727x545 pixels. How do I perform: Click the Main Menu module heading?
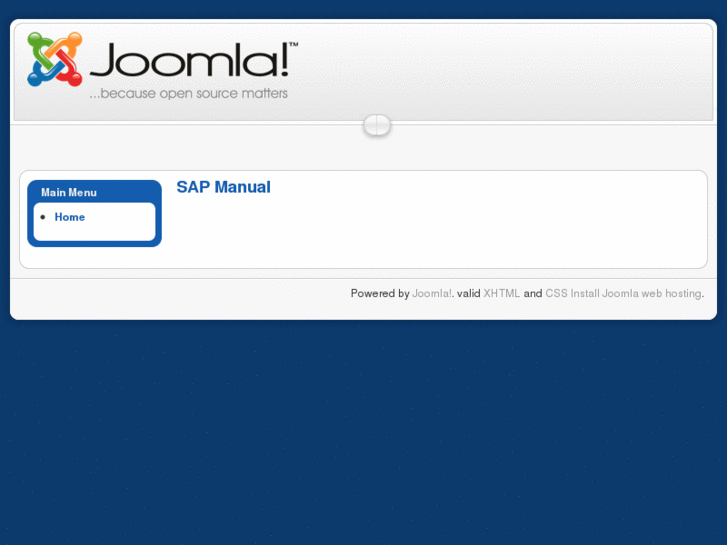69,192
